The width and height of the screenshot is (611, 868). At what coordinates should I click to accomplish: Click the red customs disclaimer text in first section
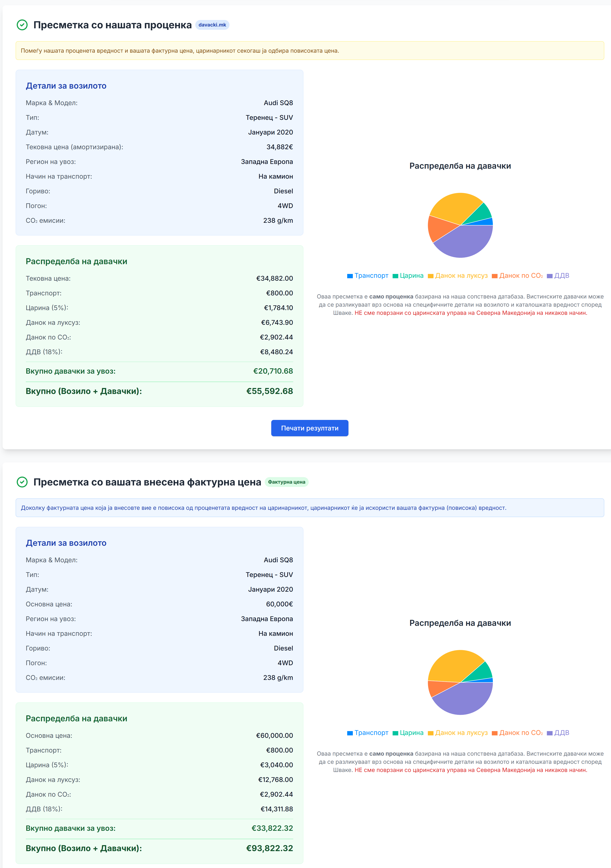coord(471,313)
